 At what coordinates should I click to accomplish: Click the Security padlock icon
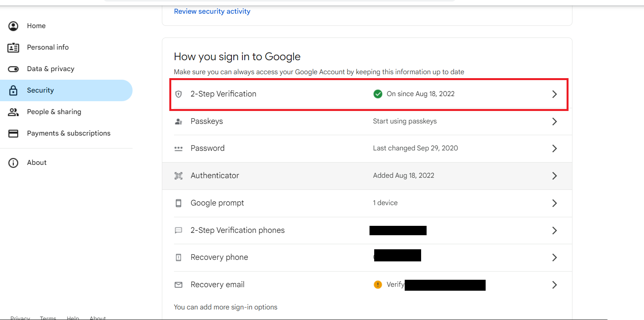click(x=13, y=91)
